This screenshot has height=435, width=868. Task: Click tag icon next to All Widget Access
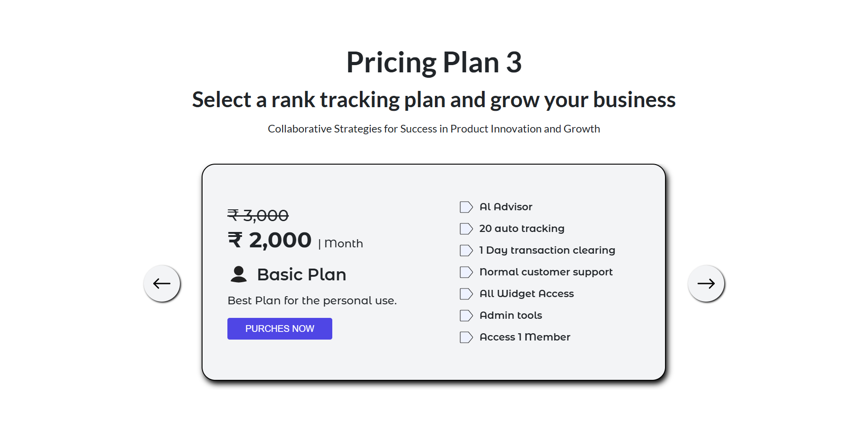tap(466, 294)
